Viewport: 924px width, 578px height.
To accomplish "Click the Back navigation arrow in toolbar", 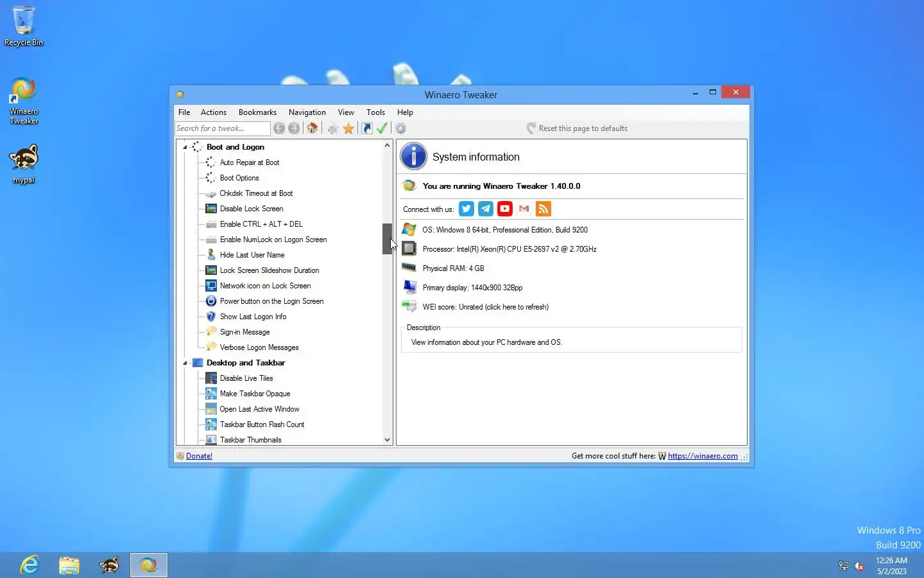I will [279, 128].
